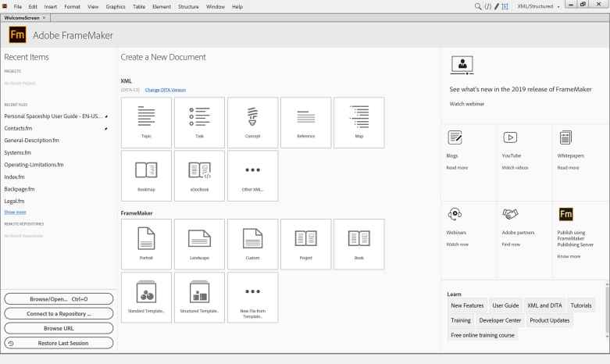Click the Change DITA Version link
Viewport: 610px width, 364px height.
(x=165, y=90)
